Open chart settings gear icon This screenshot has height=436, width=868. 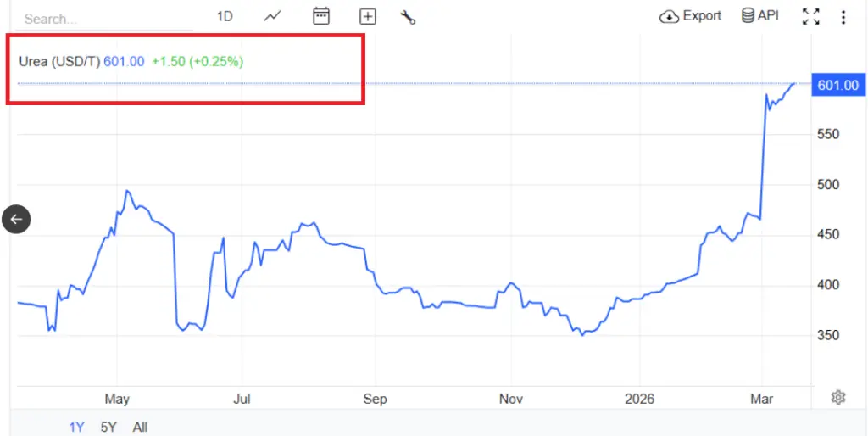click(838, 397)
